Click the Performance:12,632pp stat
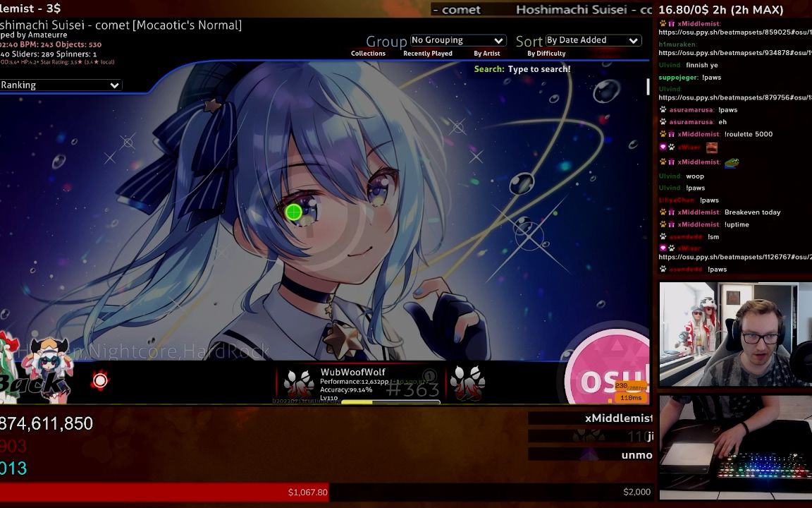The width and height of the screenshot is (812, 508). point(355,382)
